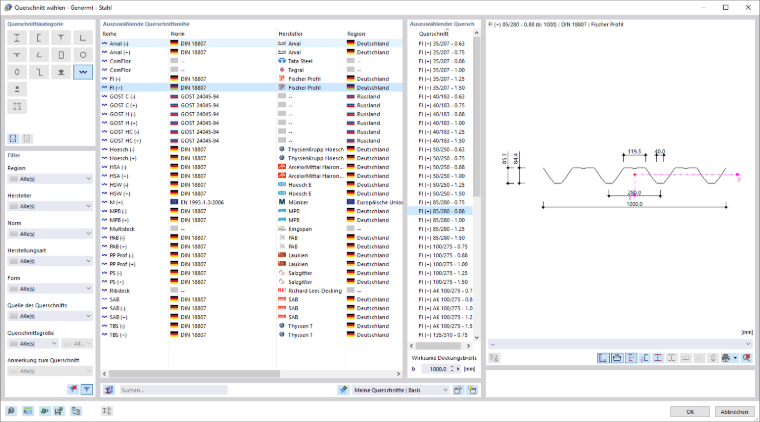The height and width of the screenshot is (422, 760).
Task: Click the Suchen search field
Action: coord(173,390)
